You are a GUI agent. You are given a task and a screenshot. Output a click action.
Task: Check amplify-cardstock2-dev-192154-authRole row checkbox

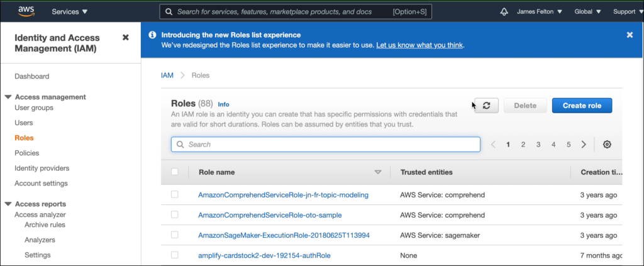(175, 255)
